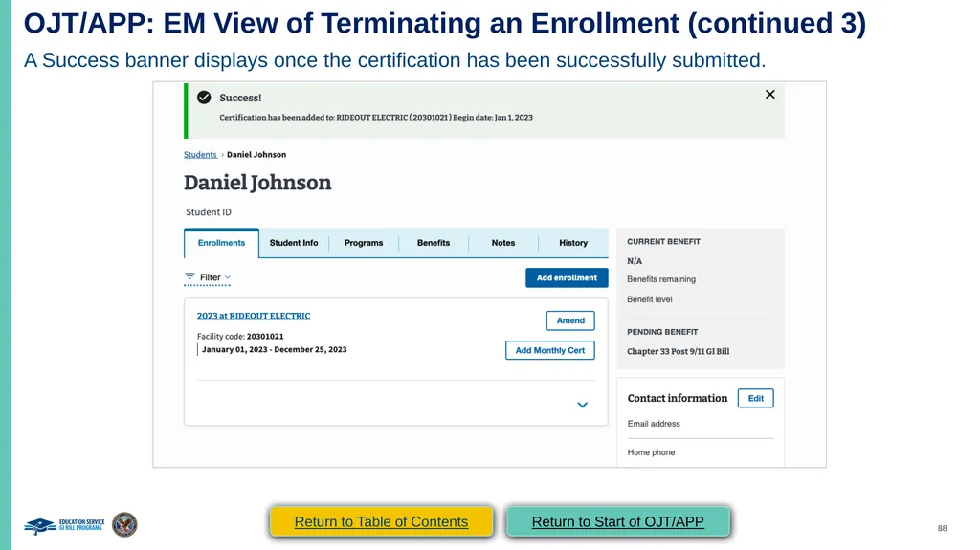Select the Benefits remaining label
Screen dimensions: 980x550
click(x=661, y=279)
